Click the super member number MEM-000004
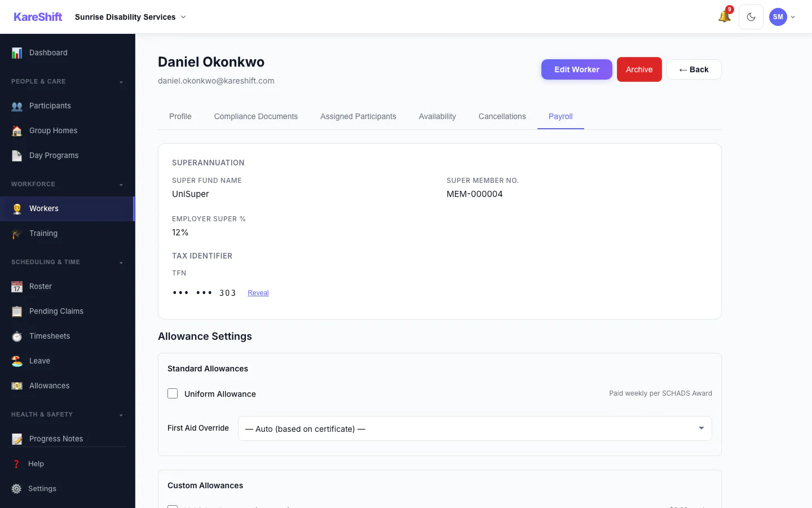 [x=475, y=194]
